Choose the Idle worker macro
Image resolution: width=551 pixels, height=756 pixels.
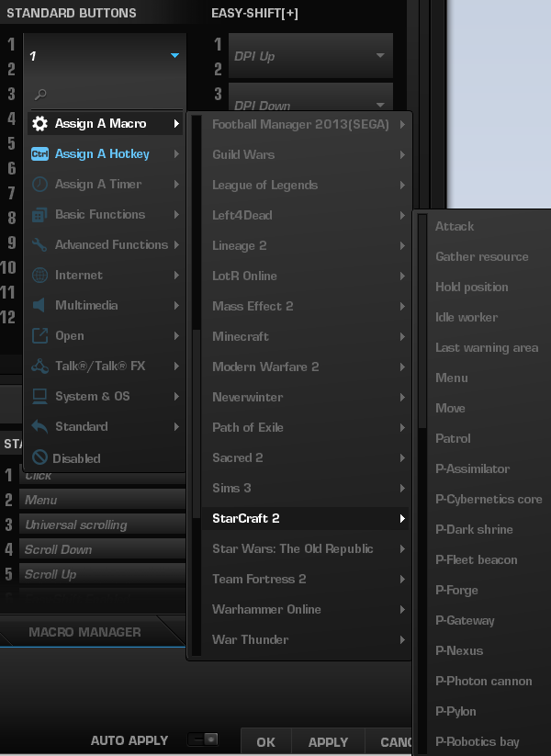pos(467,318)
